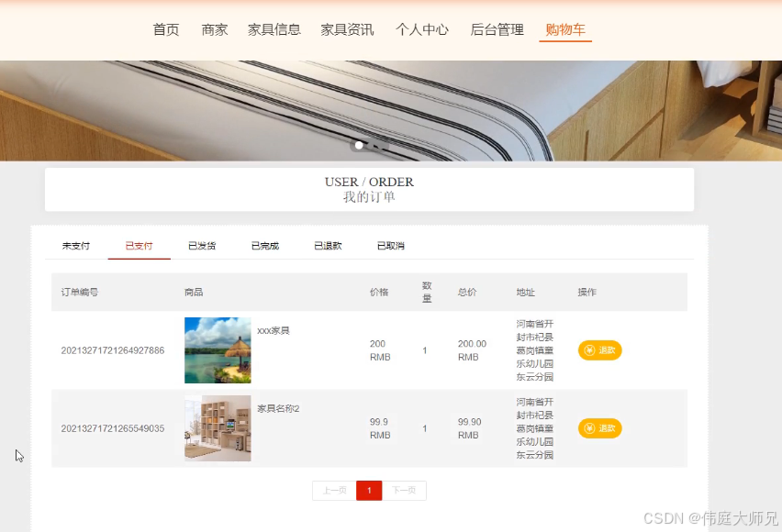
Task: Open 个人中心 from the navigation bar
Action: click(x=422, y=30)
